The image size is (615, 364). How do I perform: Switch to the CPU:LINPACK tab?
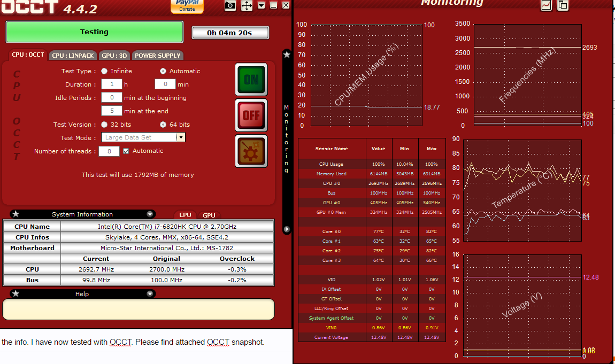73,56
